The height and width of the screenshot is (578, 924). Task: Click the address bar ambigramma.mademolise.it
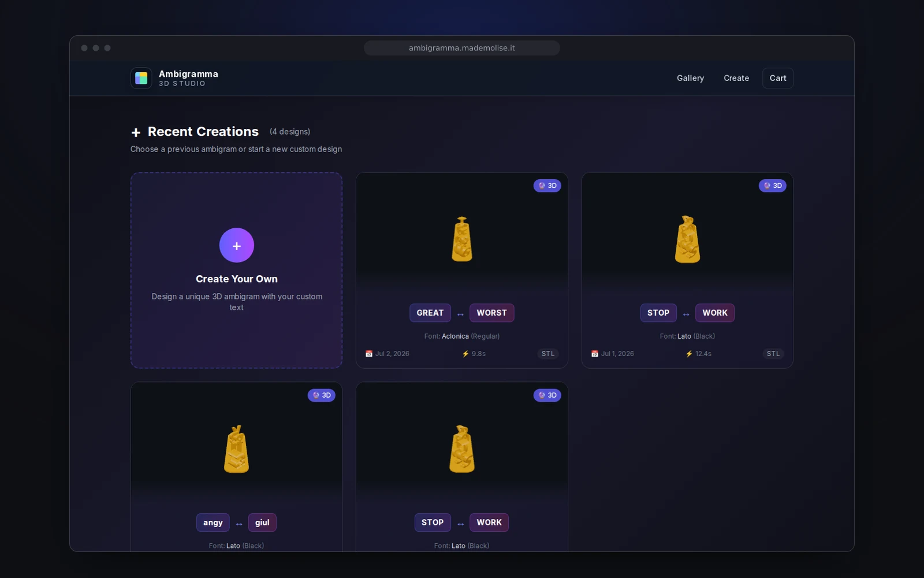[x=462, y=48]
